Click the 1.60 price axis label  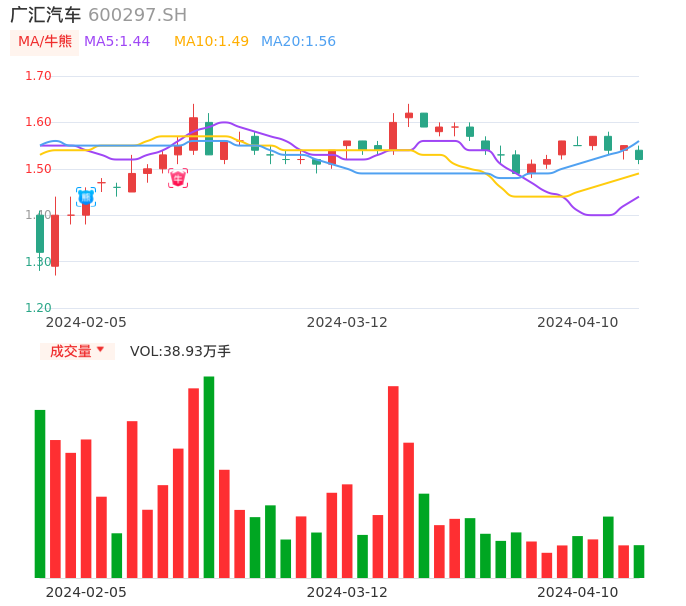(x=38, y=122)
